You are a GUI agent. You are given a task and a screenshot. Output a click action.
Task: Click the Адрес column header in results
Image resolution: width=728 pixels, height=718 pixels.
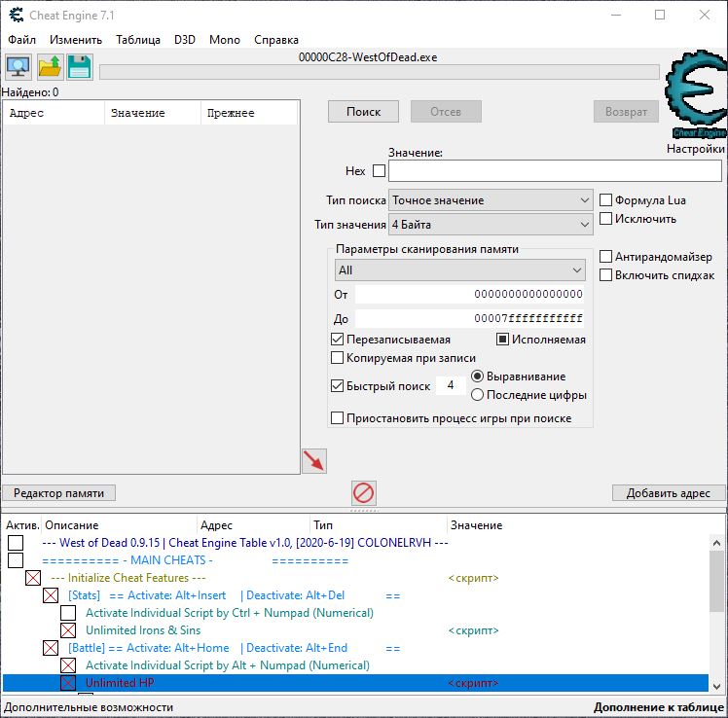(x=54, y=113)
